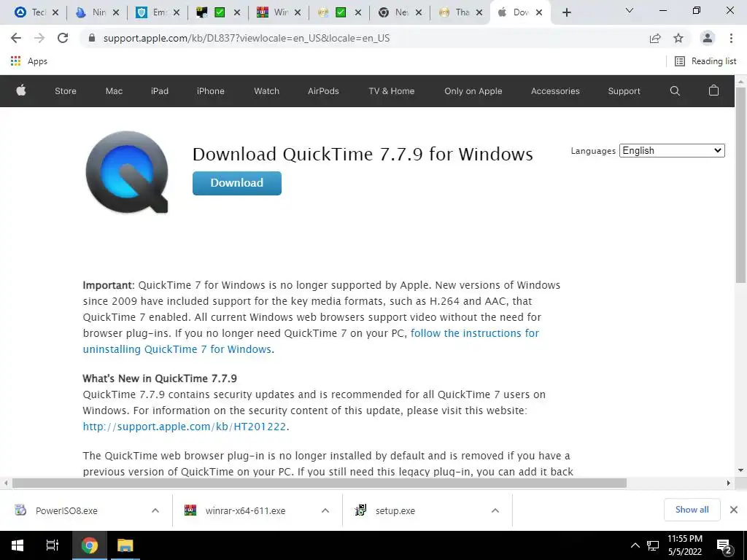
Task: Click the network tray icon
Action: (x=653, y=545)
